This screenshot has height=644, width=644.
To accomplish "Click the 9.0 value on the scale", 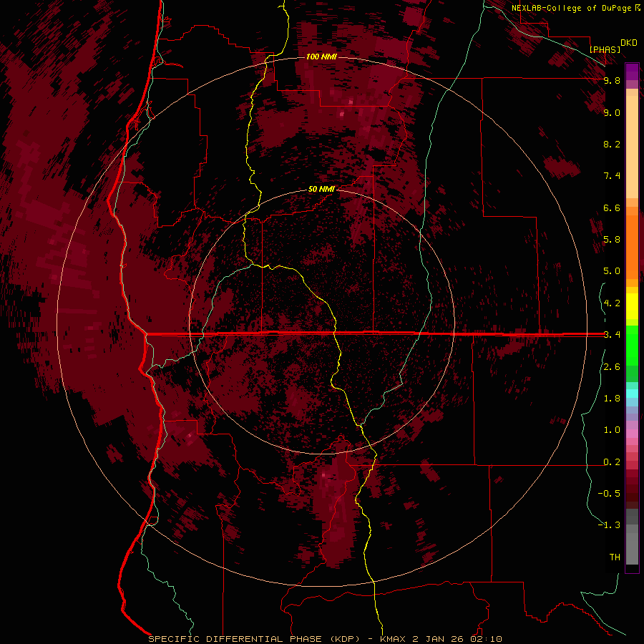I will [x=612, y=113].
